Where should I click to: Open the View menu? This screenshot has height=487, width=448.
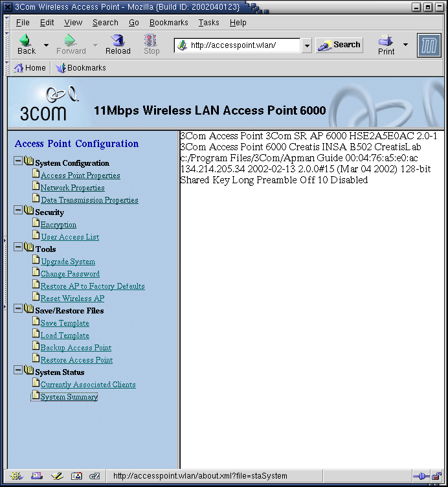pos(73,23)
